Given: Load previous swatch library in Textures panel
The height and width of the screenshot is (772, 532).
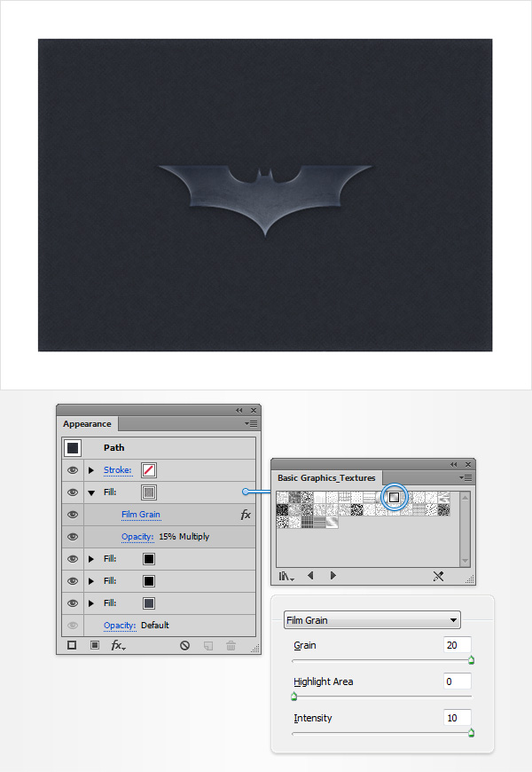Looking at the screenshot, I should coord(310,576).
